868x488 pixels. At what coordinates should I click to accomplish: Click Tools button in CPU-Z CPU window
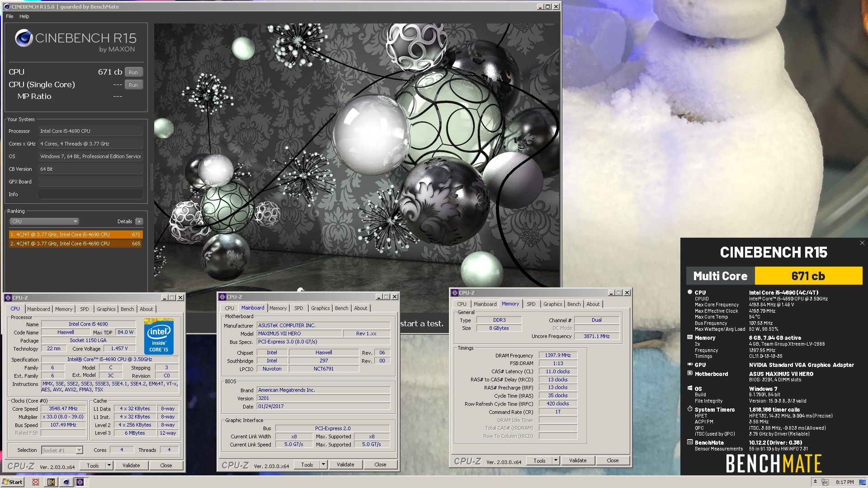(x=93, y=465)
